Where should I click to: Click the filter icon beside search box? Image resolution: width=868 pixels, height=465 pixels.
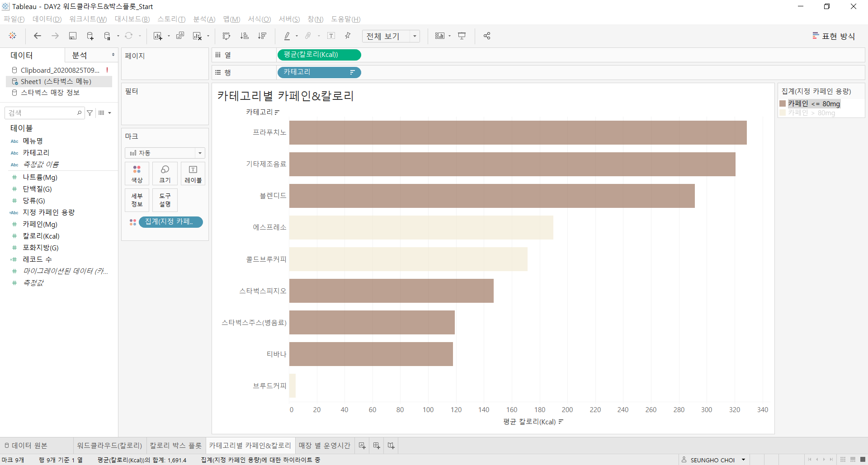tap(90, 113)
